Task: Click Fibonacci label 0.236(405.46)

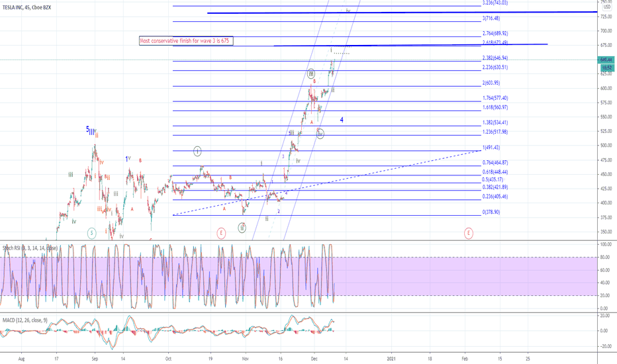Action: [495, 197]
